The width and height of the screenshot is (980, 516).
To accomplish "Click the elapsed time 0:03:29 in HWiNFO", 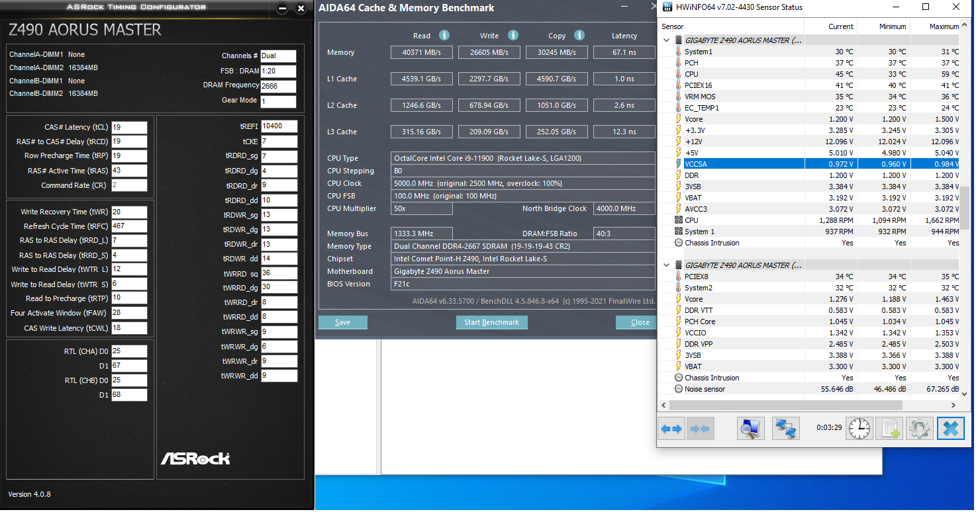I will [x=828, y=427].
